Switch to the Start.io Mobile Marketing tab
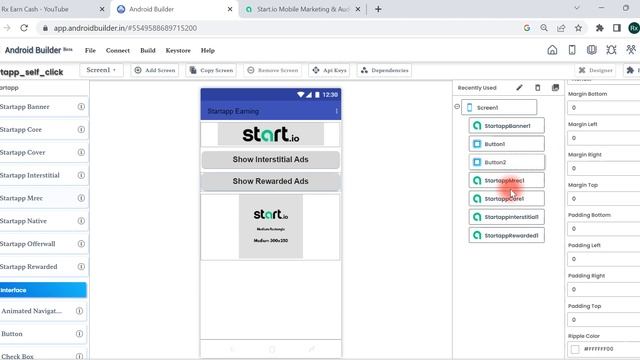 point(303,9)
